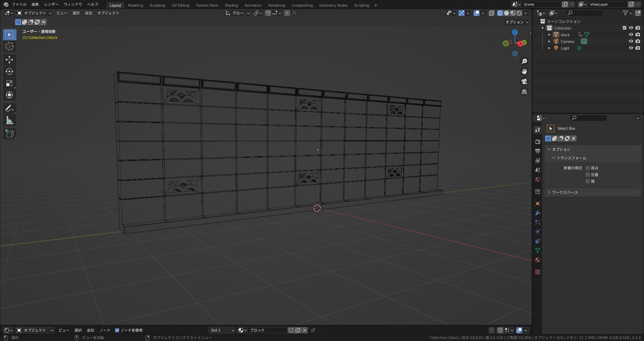This screenshot has height=341, width=644.
Task: Open the Tool settings properties tab
Action: point(538,130)
